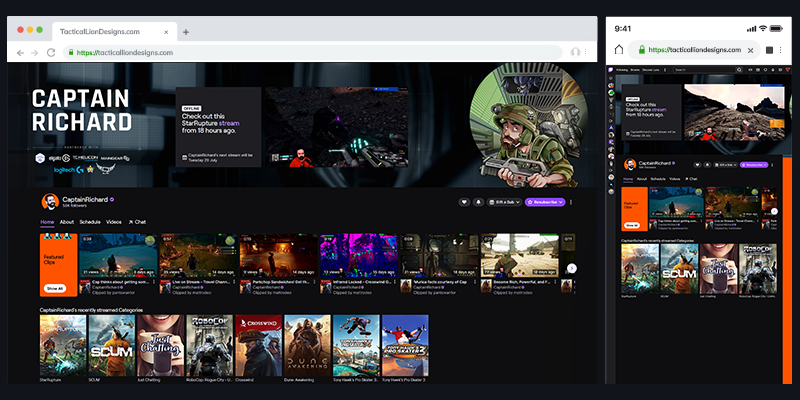Screen dimensions: 800x400
Task: Go forward in the desktop browser
Action: [35, 53]
